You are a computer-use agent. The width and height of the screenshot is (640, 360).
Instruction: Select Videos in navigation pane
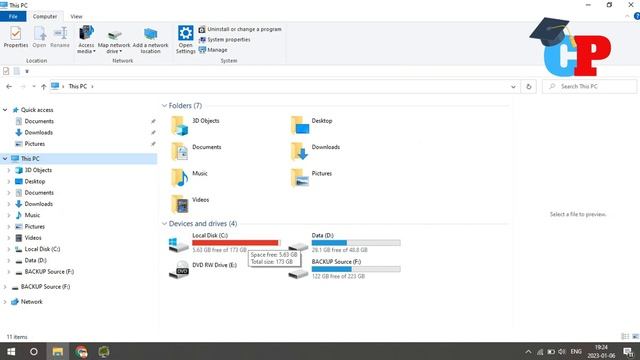33,238
